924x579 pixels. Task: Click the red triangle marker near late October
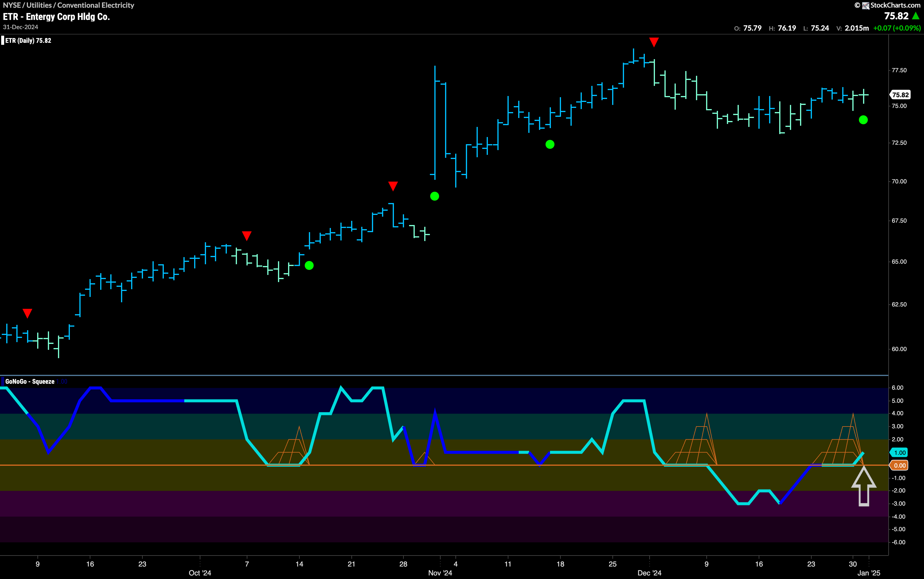(393, 186)
